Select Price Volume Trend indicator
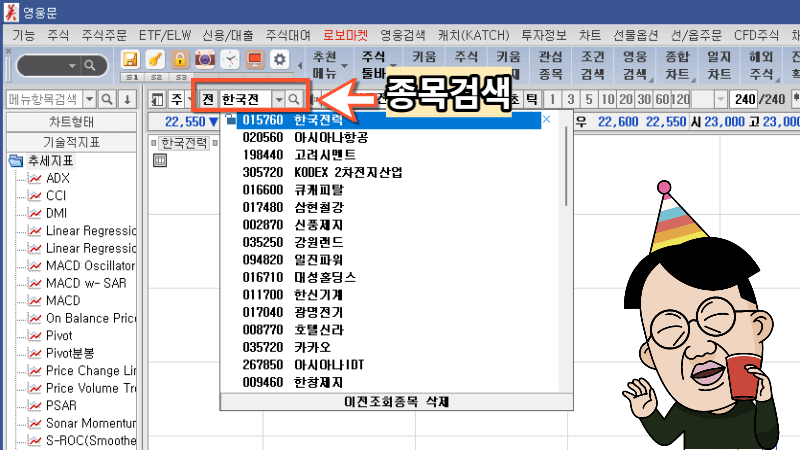Viewport: 800px width, 450px height. coord(91,388)
